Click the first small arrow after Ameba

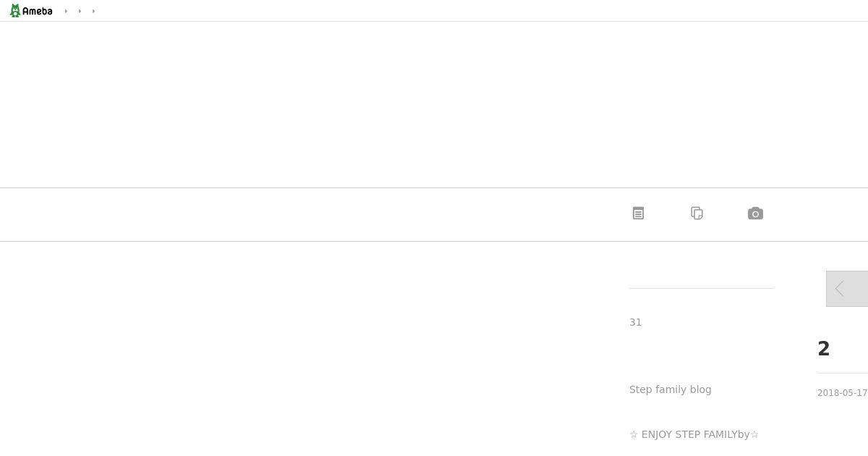(66, 12)
